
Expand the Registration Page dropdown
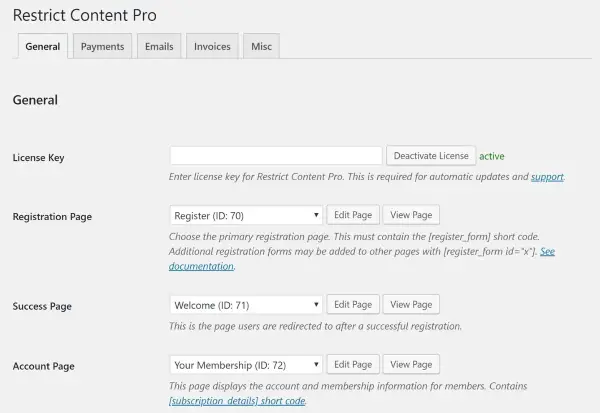click(x=246, y=215)
